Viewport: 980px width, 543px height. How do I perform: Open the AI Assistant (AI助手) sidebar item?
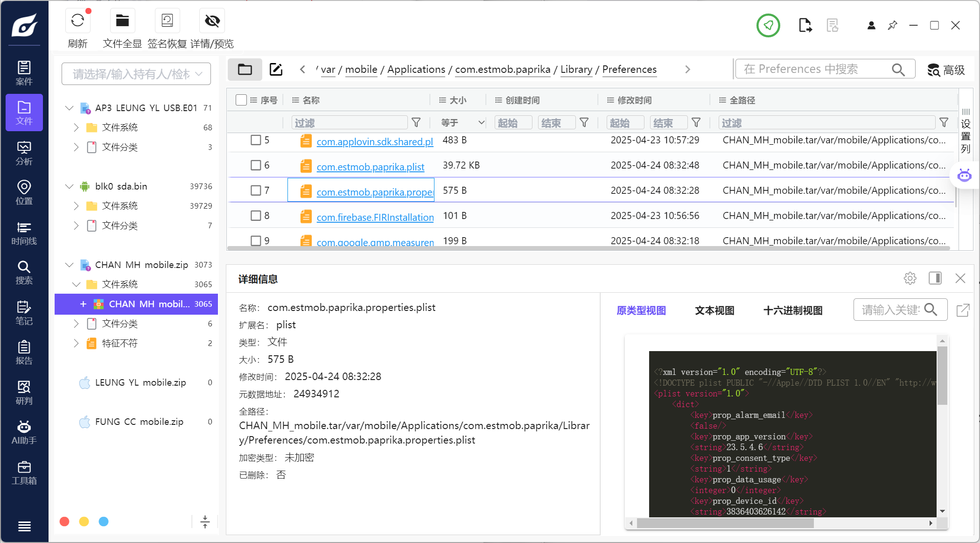click(x=24, y=432)
